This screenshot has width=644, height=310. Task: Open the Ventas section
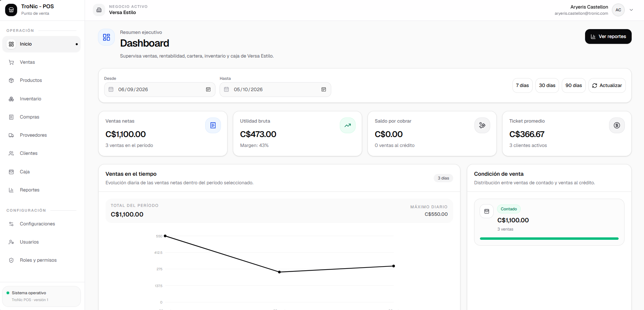41,62
